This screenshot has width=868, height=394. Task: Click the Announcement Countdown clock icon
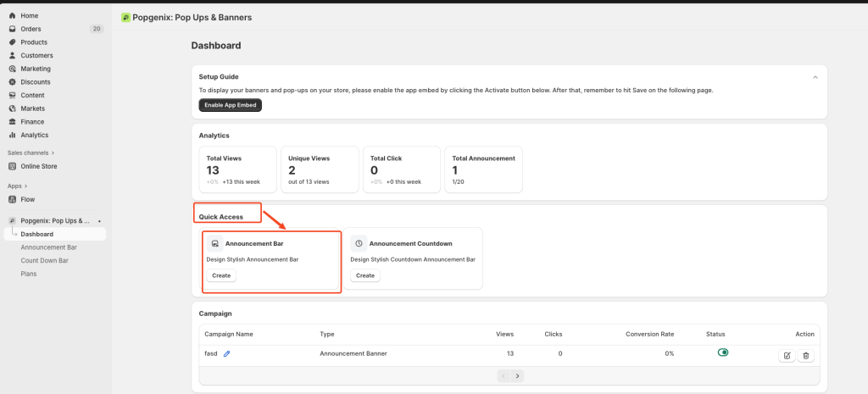point(359,243)
